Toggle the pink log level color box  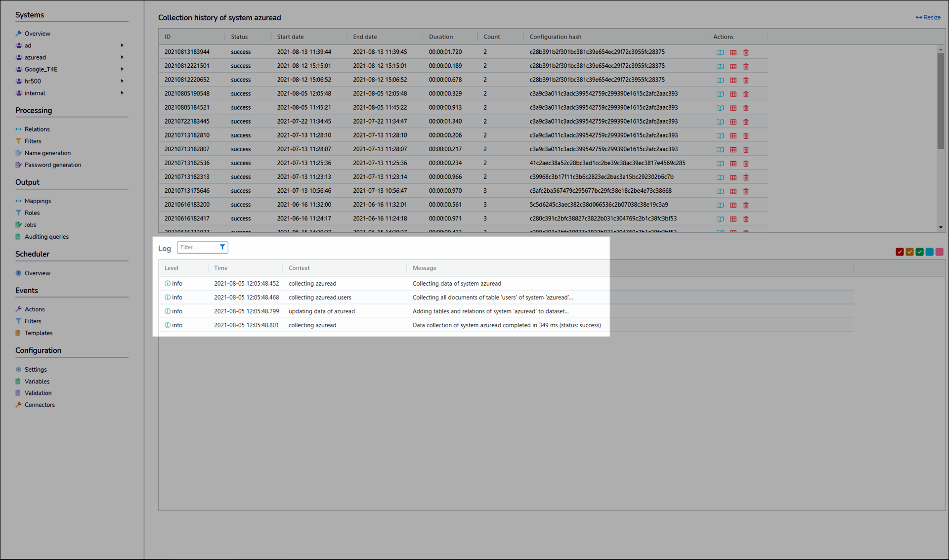(939, 252)
